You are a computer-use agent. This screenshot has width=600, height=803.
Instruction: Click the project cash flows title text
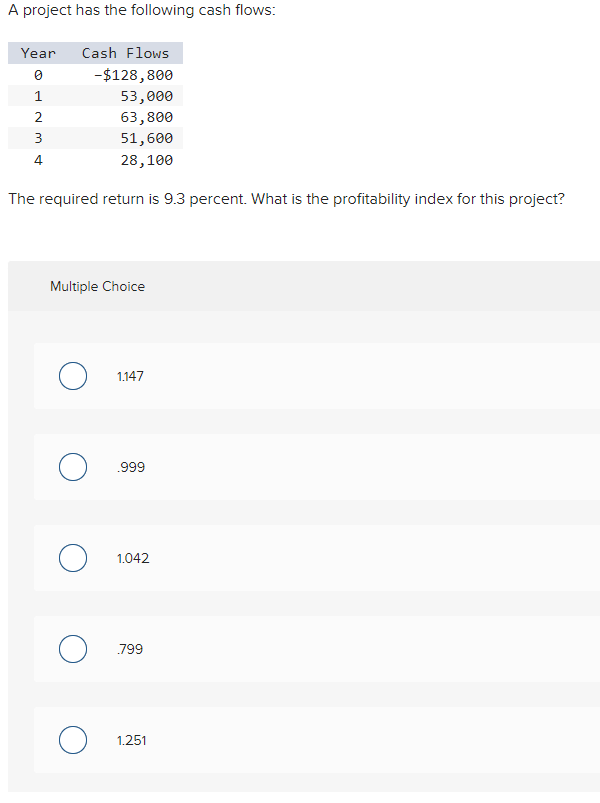(143, 10)
